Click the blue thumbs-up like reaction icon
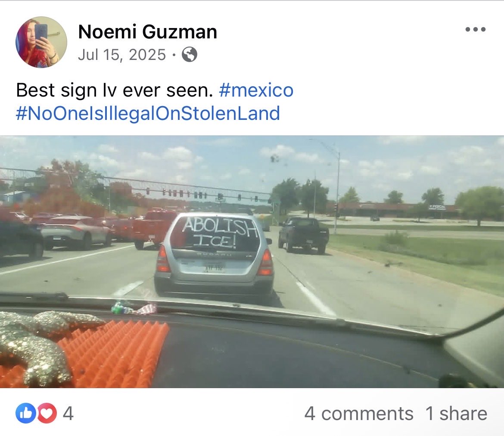This screenshot has height=436, width=504. point(26,413)
